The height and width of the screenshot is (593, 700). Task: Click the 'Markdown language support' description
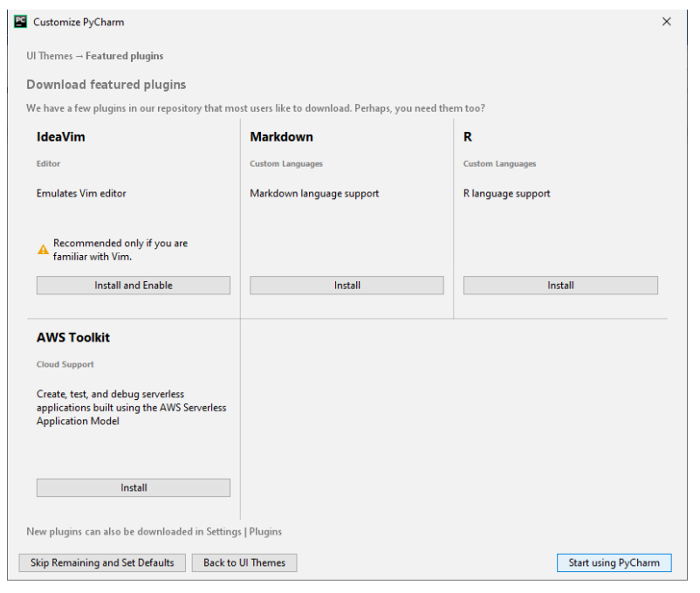[x=314, y=193]
